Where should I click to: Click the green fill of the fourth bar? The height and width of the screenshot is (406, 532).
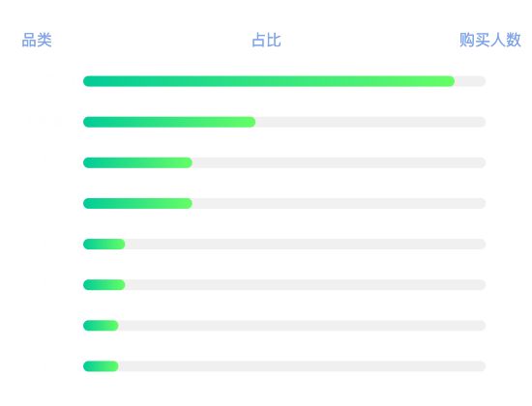[137, 204]
